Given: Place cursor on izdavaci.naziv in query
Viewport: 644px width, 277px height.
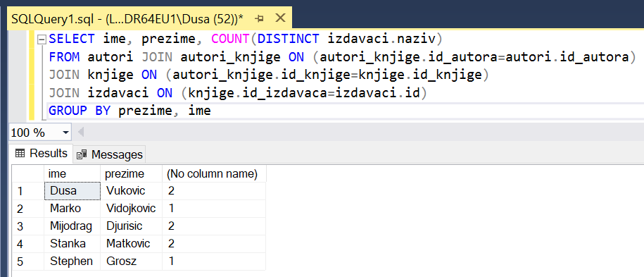Looking at the screenshot, I should pyautogui.click(x=382, y=39).
